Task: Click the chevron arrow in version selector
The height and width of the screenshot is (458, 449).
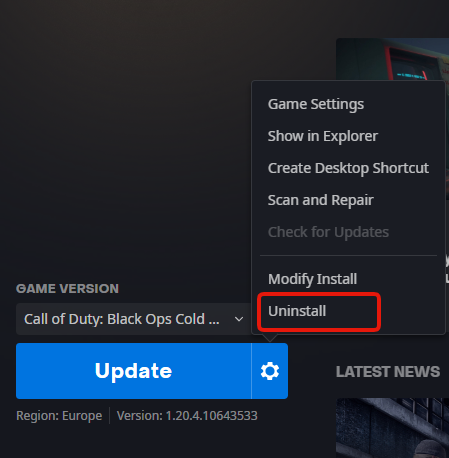Action: (239, 319)
